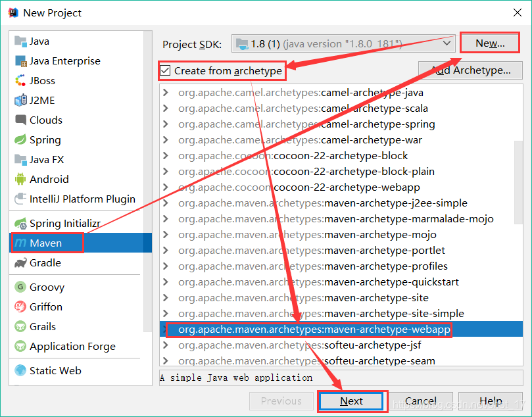
Task: Click IntelliJ logo in title bar
Action: point(13,12)
